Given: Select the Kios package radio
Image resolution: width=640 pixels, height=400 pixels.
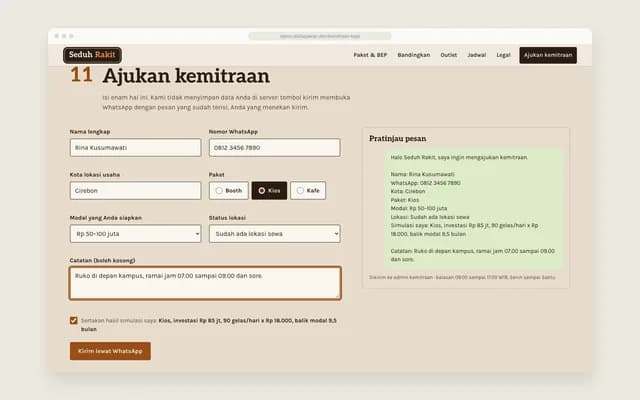Looking at the screenshot, I should (x=269, y=191).
